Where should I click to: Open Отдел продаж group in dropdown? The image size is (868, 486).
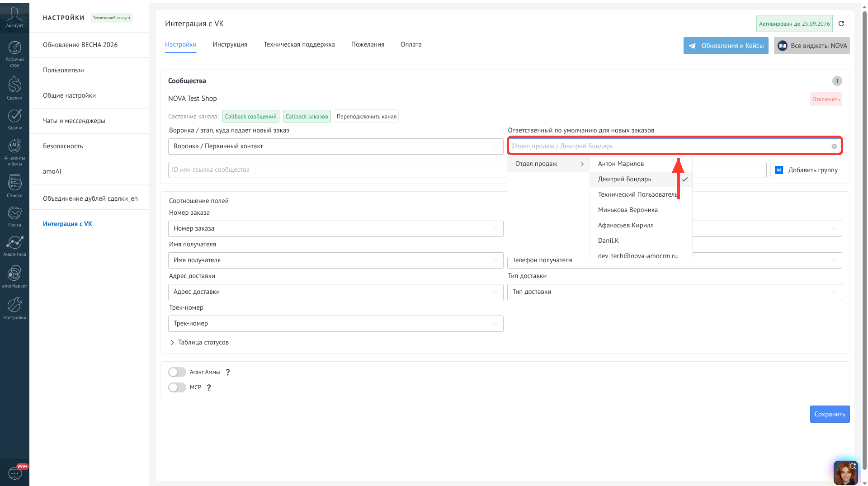pyautogui.click(x=548, y=164)
